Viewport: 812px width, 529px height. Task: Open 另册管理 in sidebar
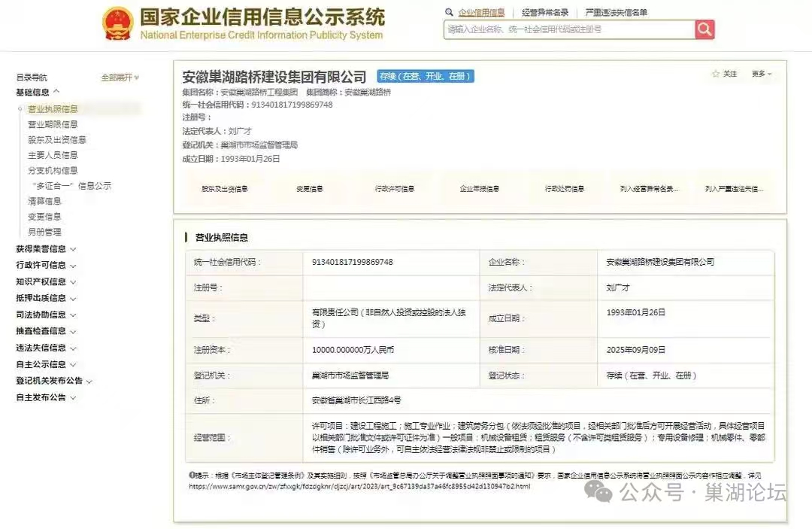[44, 232]
